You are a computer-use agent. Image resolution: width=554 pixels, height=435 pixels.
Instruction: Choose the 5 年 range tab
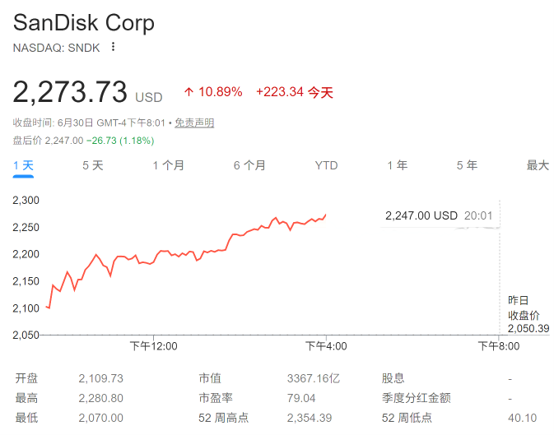tap(467, 165)
